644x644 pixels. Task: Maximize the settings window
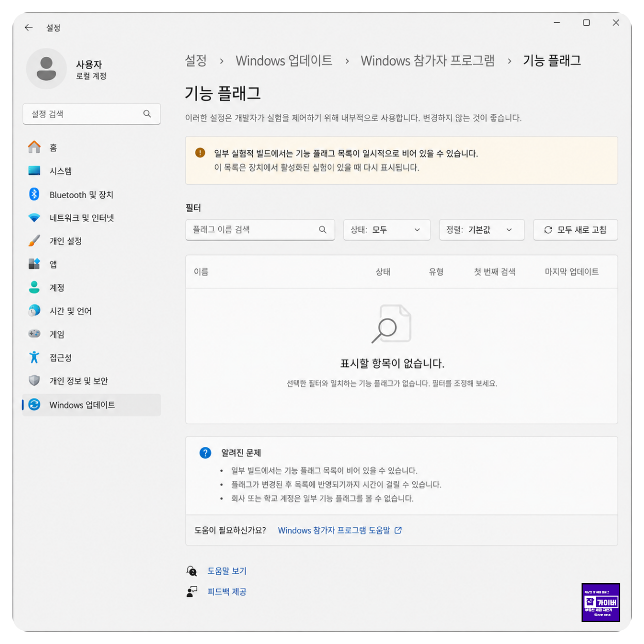coord(586,23)
